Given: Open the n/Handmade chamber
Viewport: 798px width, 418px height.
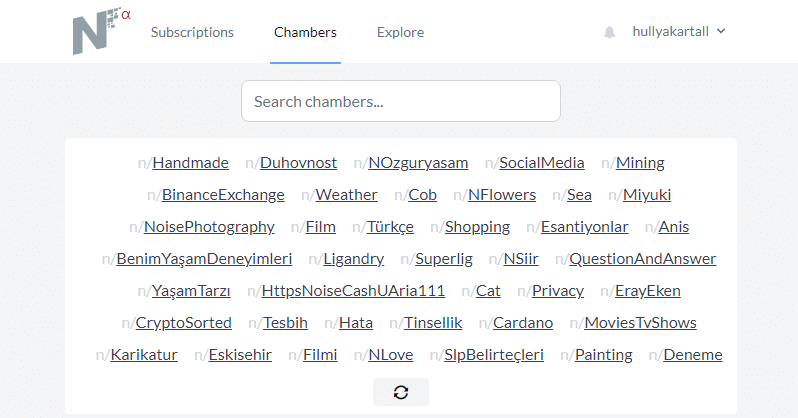Looking at the screenshot, I should (x=183, y=163).
